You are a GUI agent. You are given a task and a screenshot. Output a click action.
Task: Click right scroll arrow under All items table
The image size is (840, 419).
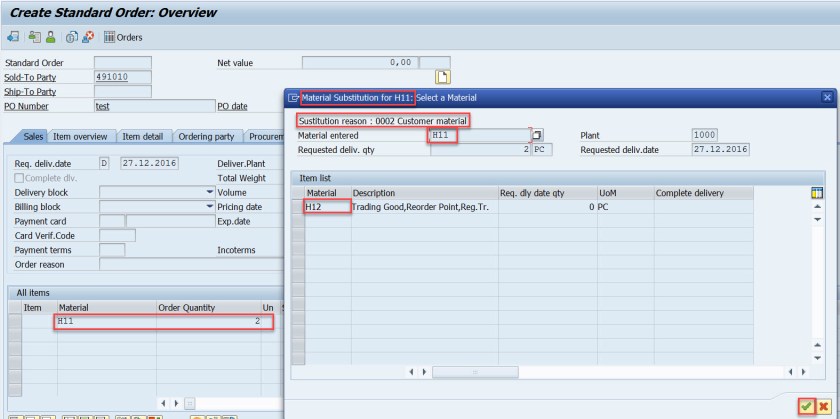[176, 403]
